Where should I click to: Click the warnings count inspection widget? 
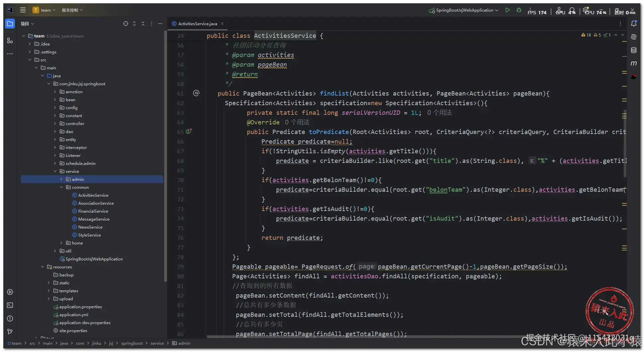pos(596,35)
